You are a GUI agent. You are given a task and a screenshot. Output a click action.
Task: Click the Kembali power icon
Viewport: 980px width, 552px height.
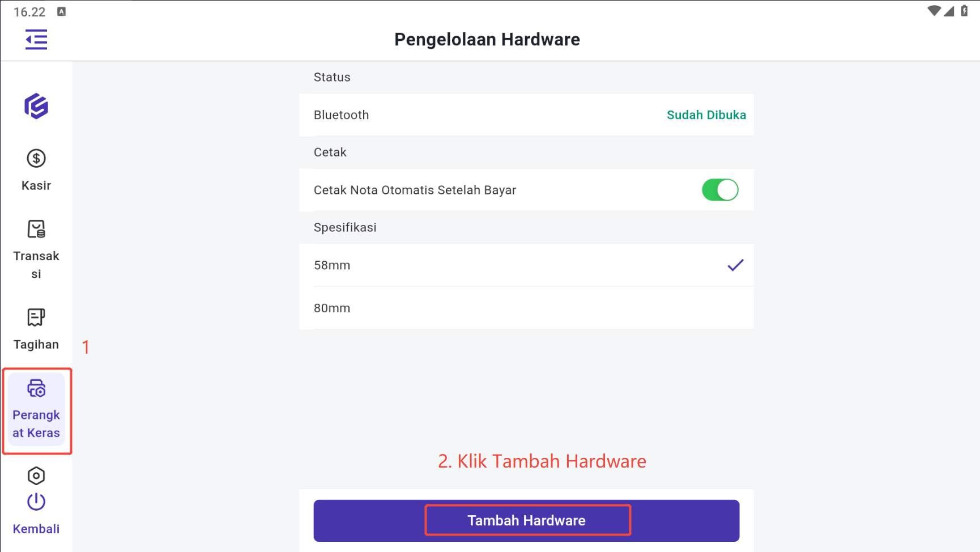36,502
